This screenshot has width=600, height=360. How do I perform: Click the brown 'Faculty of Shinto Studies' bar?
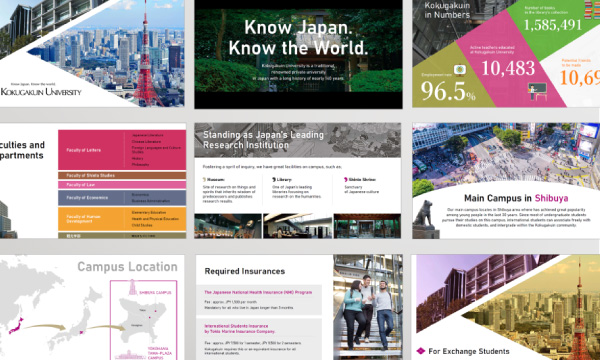tap(122, 176)
